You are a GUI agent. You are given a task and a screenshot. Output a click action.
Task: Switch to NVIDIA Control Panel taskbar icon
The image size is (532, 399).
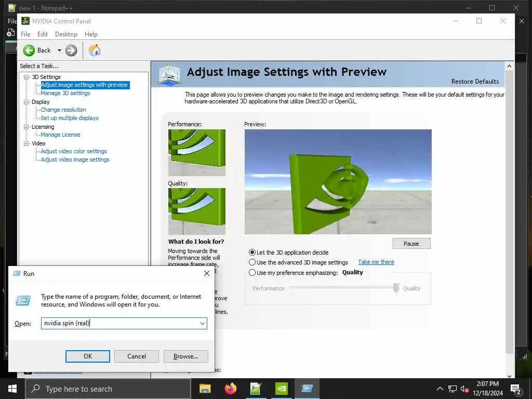(x=281, y=389)
